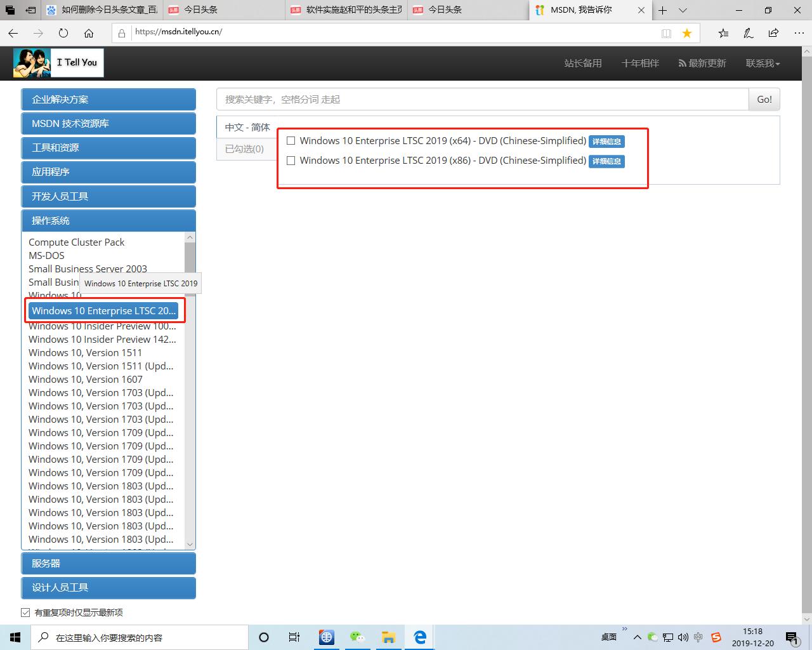Image resolution: width=812 pixels, height=650 pixels.
Task: Set these tabs aside
Action: 30,10
